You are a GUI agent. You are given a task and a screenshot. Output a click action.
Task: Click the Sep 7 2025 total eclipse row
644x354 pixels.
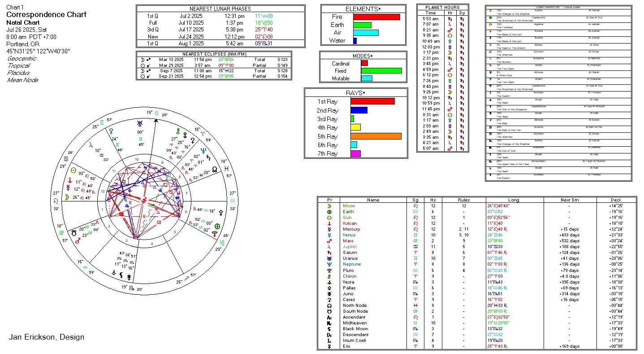[x=214, y=71]
